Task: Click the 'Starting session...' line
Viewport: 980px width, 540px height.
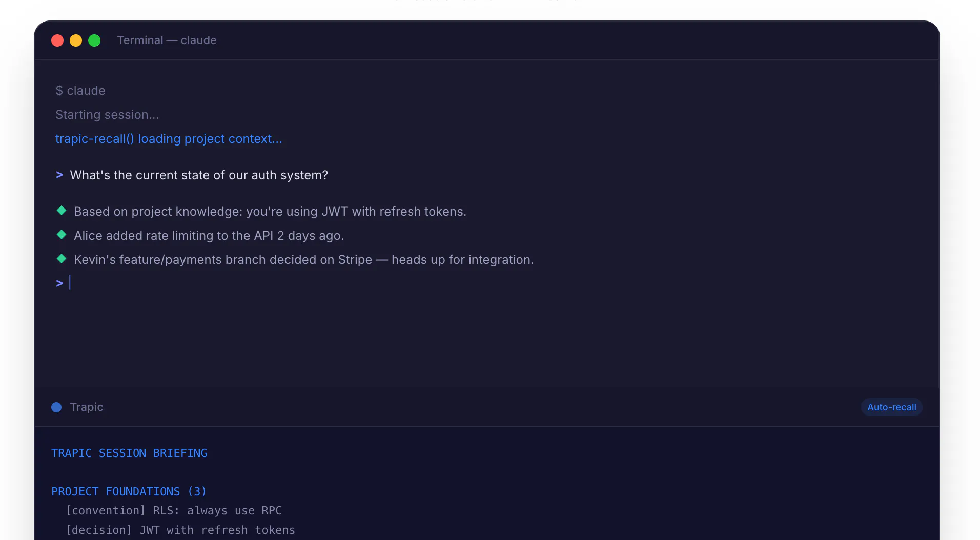Action: (107, 115)
